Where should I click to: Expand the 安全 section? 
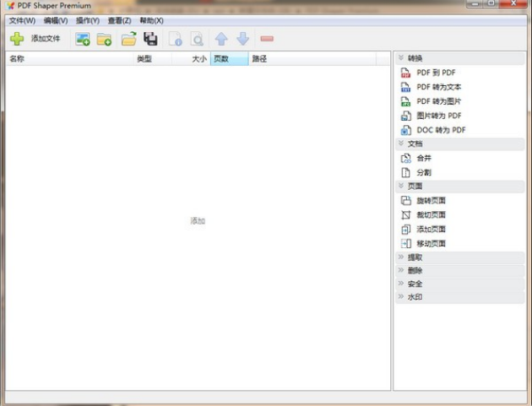point(460,284)
